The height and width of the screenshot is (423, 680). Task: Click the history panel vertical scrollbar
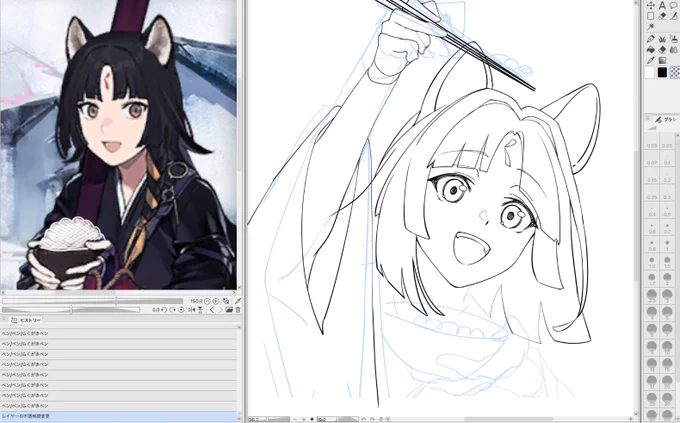(240, 373)
